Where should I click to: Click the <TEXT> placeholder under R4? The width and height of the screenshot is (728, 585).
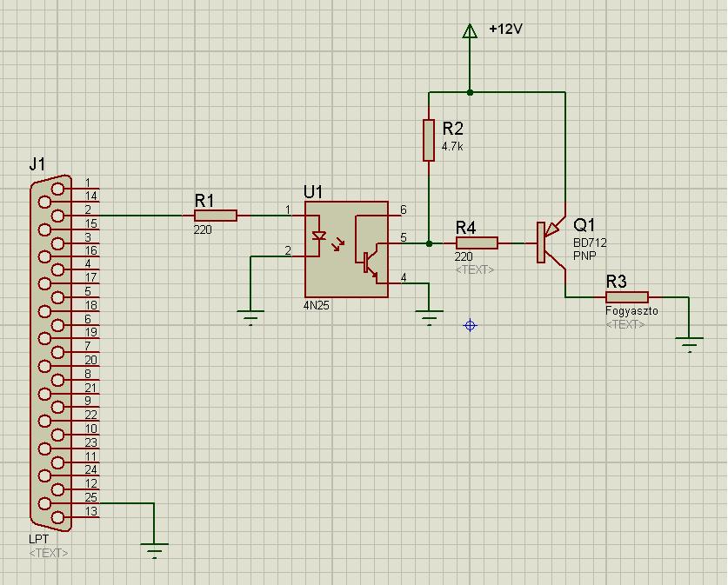[475, 269]
